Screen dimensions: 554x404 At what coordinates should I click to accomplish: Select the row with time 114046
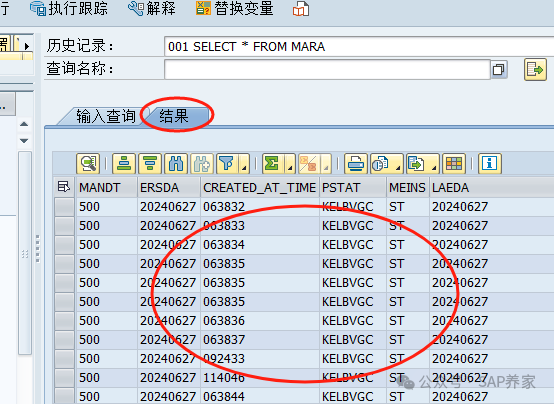click(64, 378)
